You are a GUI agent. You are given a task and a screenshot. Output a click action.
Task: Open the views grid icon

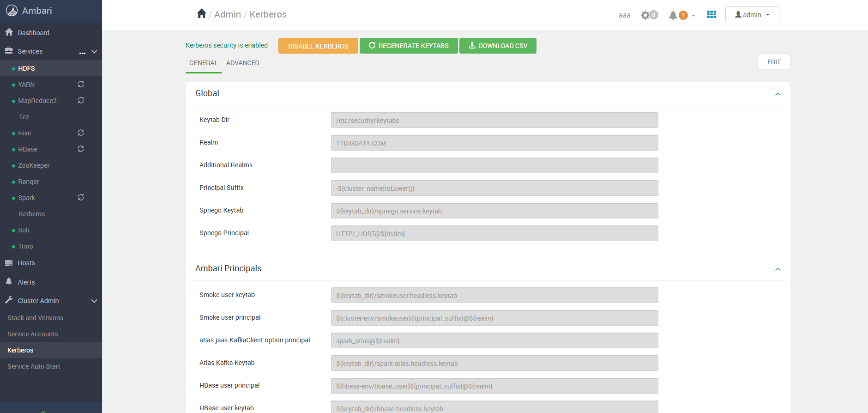point(711,15)
